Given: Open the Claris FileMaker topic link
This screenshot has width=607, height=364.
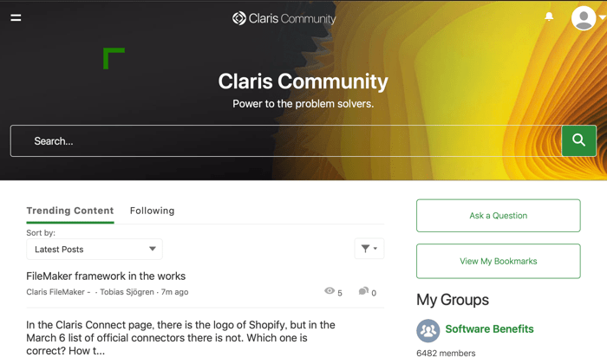Looking at the screenshot, I should (55, 292).
